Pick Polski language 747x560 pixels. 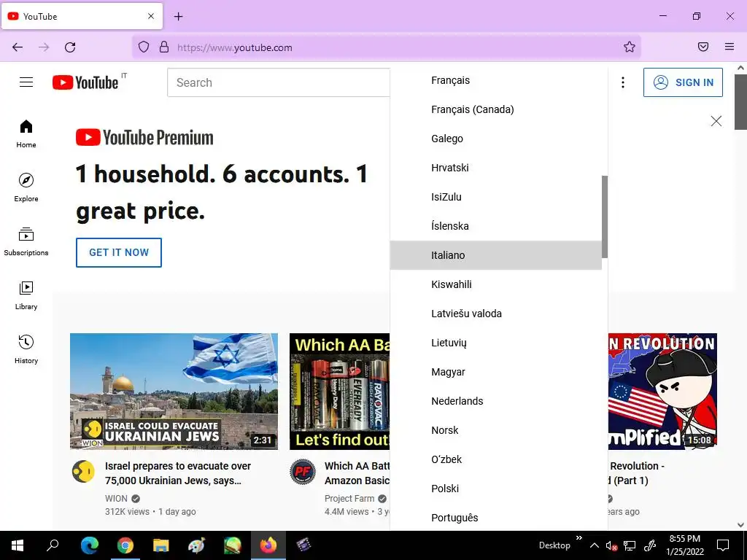point(495,489)
